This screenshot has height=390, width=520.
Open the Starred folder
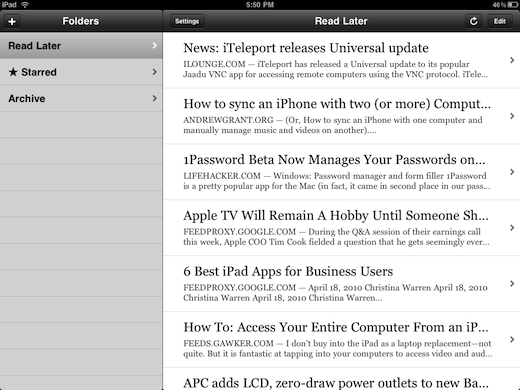(x=81, y=72)
